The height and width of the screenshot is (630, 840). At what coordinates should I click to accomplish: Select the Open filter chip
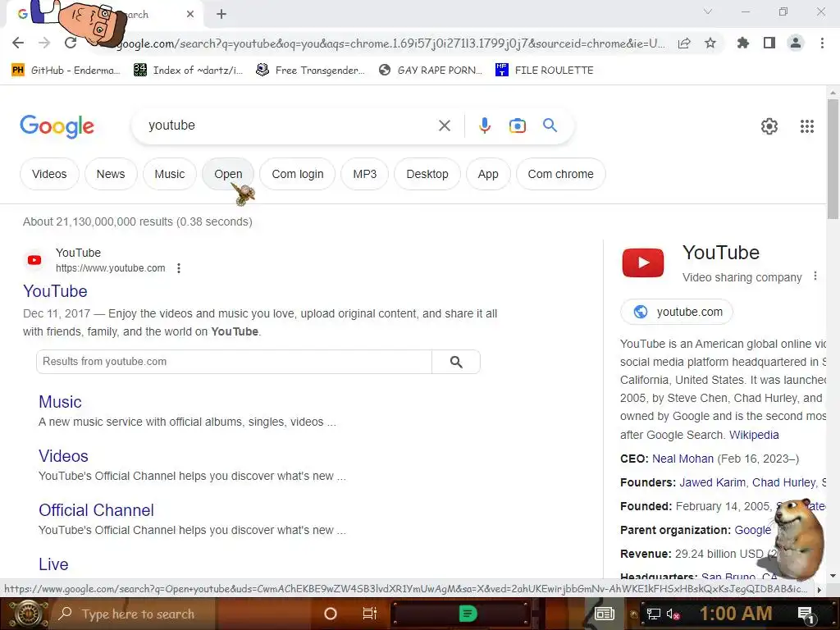(x=228, y=174)
